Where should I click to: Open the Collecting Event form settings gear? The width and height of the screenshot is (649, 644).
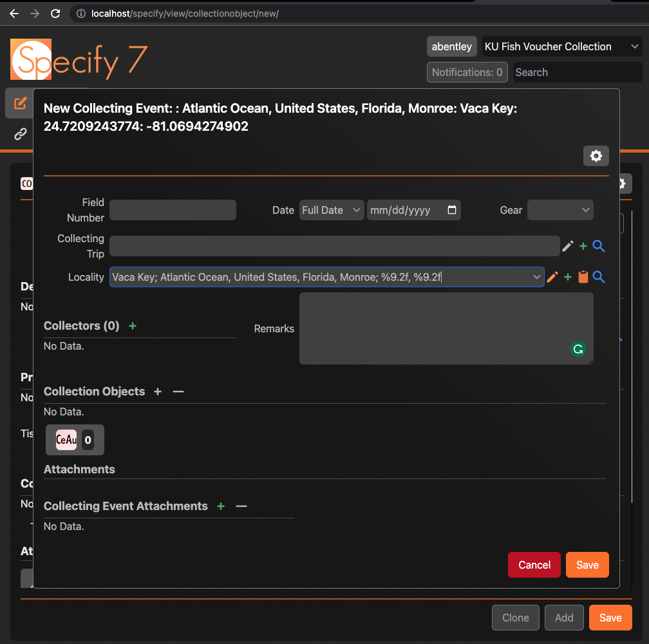pyautogui.click(x=596, y=156)
